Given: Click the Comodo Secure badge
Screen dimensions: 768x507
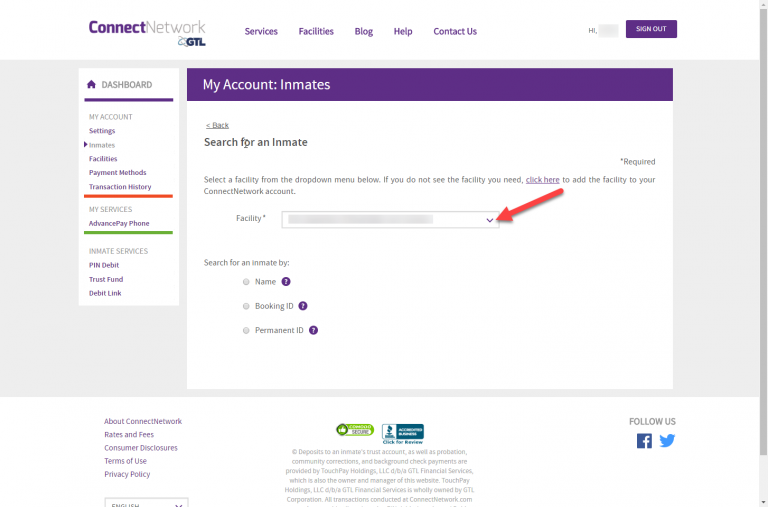Looking at the screenshot, I should (x=355, y=430).
